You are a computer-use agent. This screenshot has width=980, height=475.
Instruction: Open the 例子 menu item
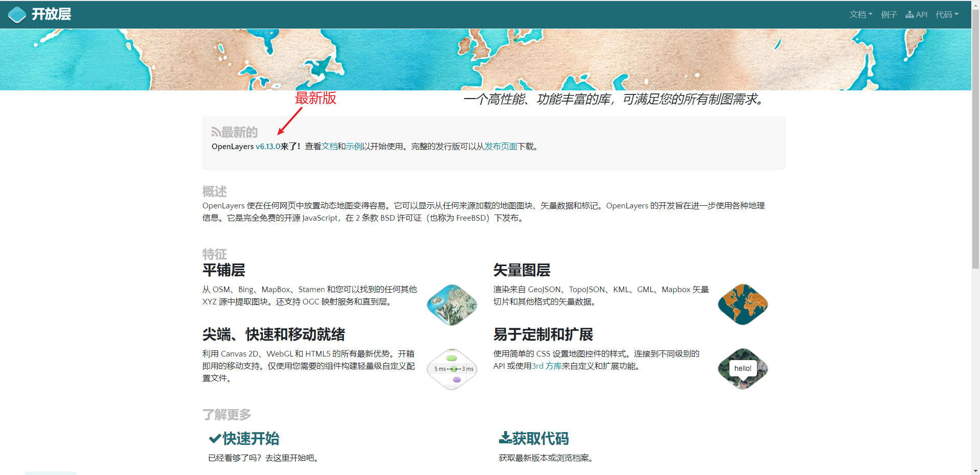click(x=889, y=15)
